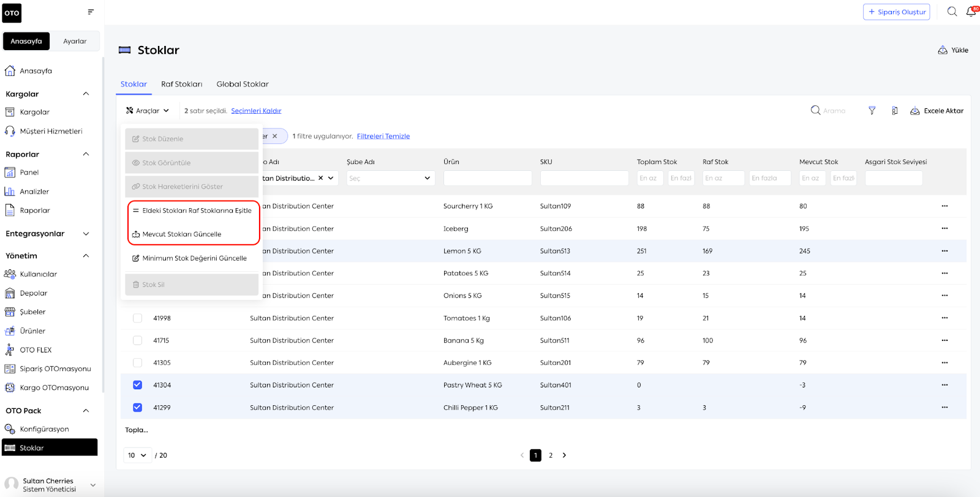Open Analizler in sidebar
The height and width of the screenshot is (497, 980).
(34, 192)
